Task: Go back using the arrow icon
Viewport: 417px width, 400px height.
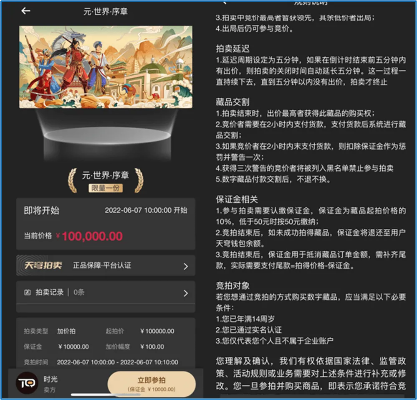Action: click(26, 11)
